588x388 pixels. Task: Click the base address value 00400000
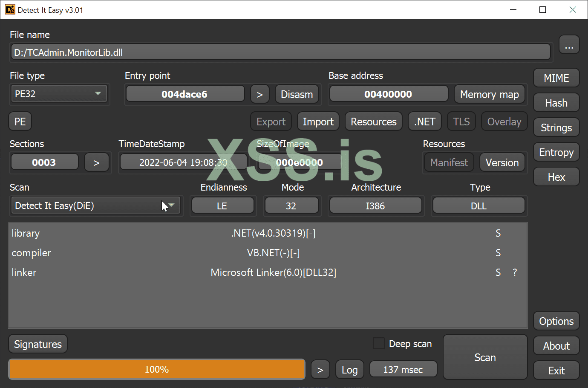[x=389, y=94]
